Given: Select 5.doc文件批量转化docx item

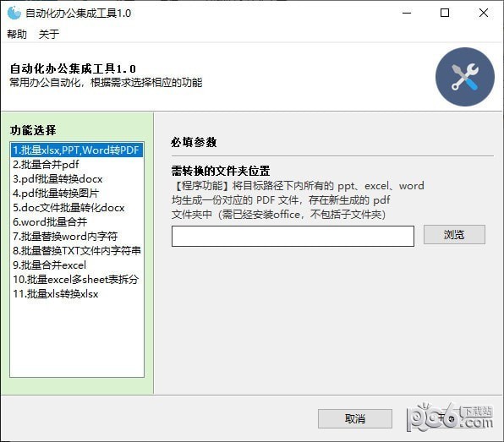Looking at the screenshot, I should 77,208.
